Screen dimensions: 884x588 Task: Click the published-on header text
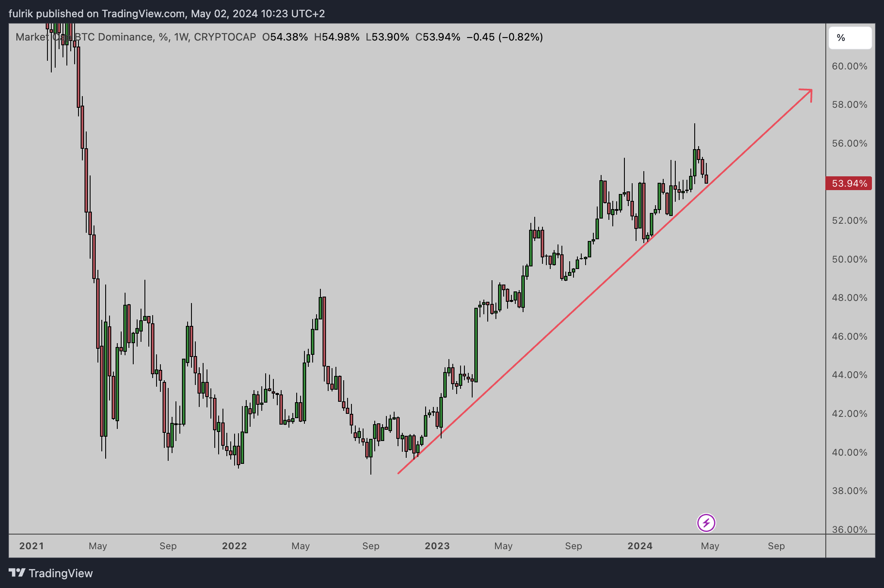pyautogui.click(x=167, y=14)
